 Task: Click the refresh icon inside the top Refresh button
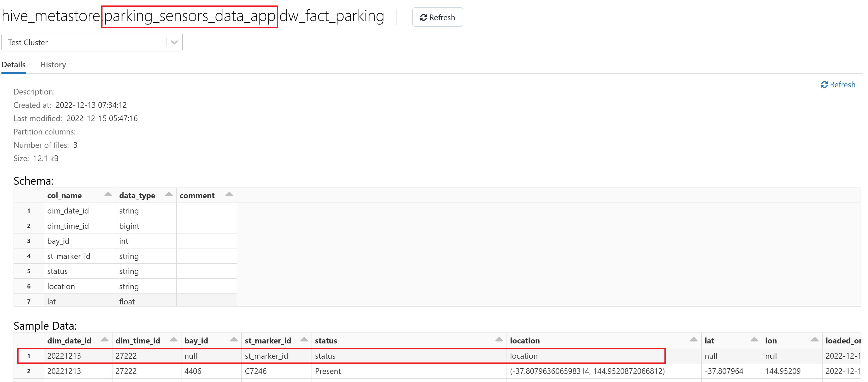(x=424, y=17)
